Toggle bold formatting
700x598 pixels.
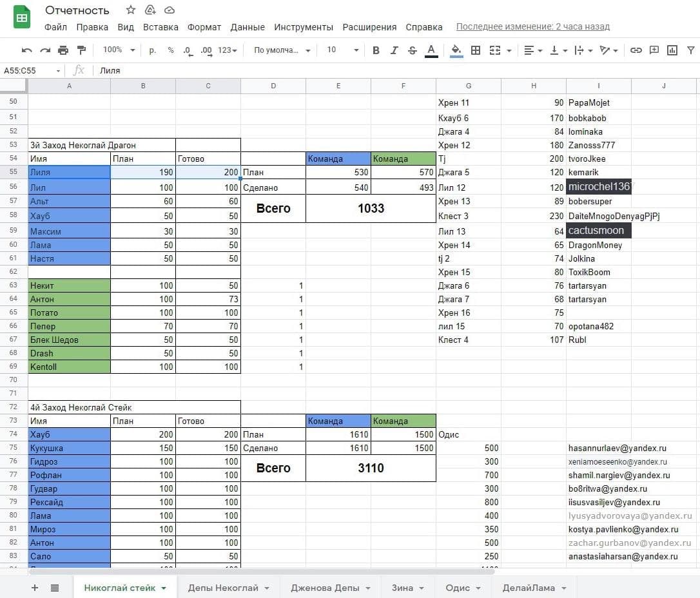coord(376,50)
